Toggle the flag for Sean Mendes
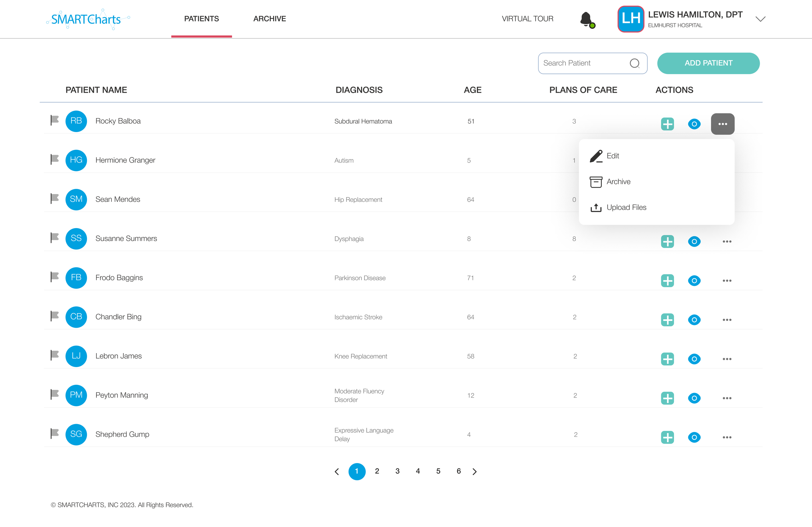Image resolution: width=812 pixels, height=527 pixels. coord(55,198)
